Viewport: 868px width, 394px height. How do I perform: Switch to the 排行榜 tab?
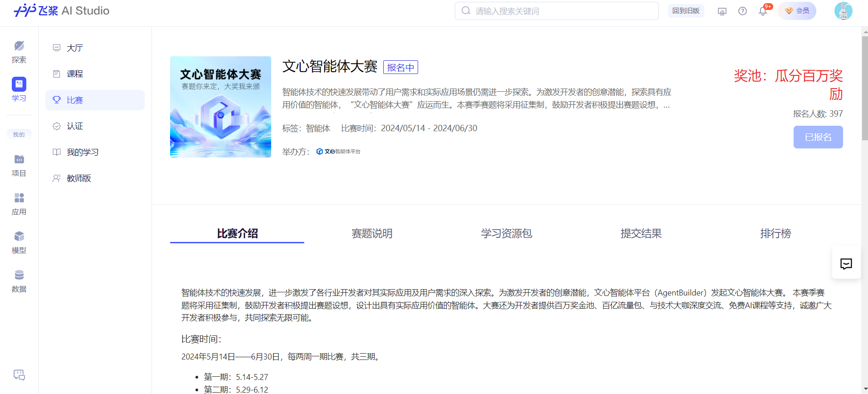click(x=775, y=233)
